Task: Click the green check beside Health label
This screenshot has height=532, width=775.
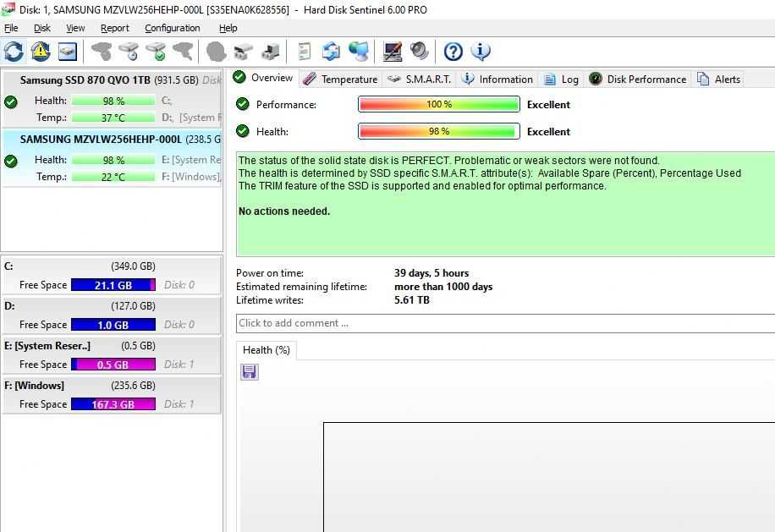Action: click(242, 131)
